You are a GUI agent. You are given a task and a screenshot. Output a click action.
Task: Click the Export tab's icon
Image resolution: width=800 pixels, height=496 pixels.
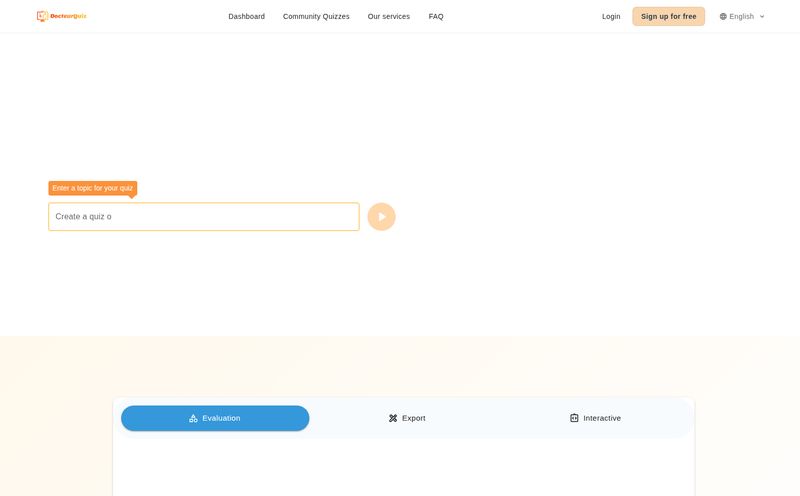point(393,418)
